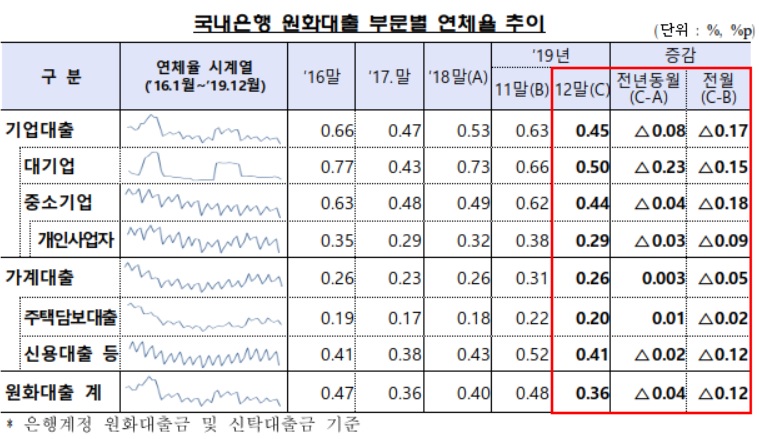
Task: Click the 신용대출 등 row label
Action: (x=71, y=354)
